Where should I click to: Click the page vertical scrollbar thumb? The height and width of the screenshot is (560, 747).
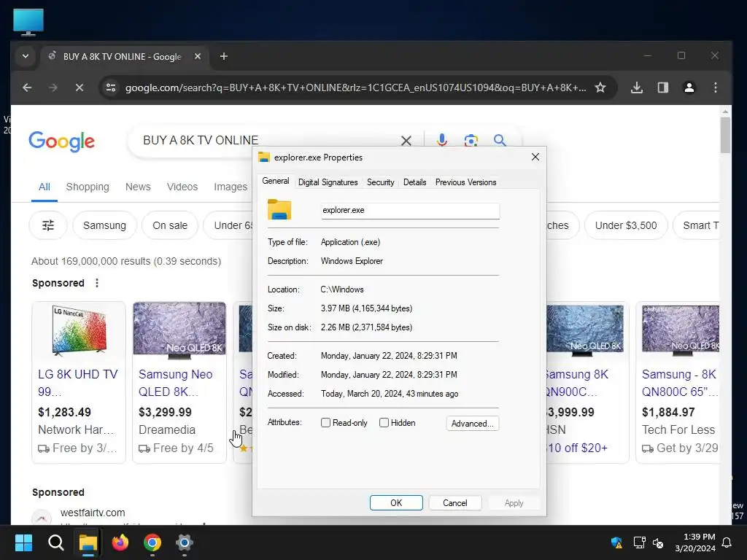pos(725,135)
